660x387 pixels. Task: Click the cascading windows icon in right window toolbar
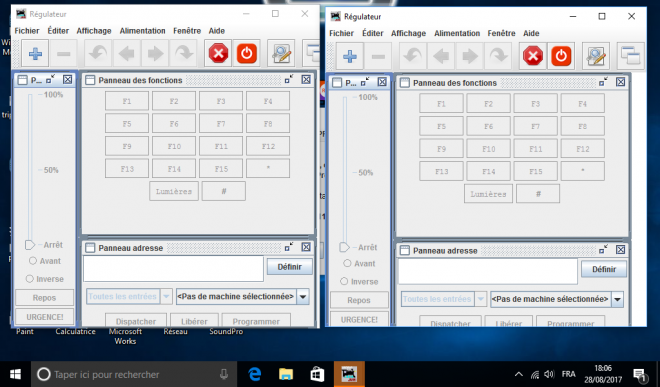[631, 56]
